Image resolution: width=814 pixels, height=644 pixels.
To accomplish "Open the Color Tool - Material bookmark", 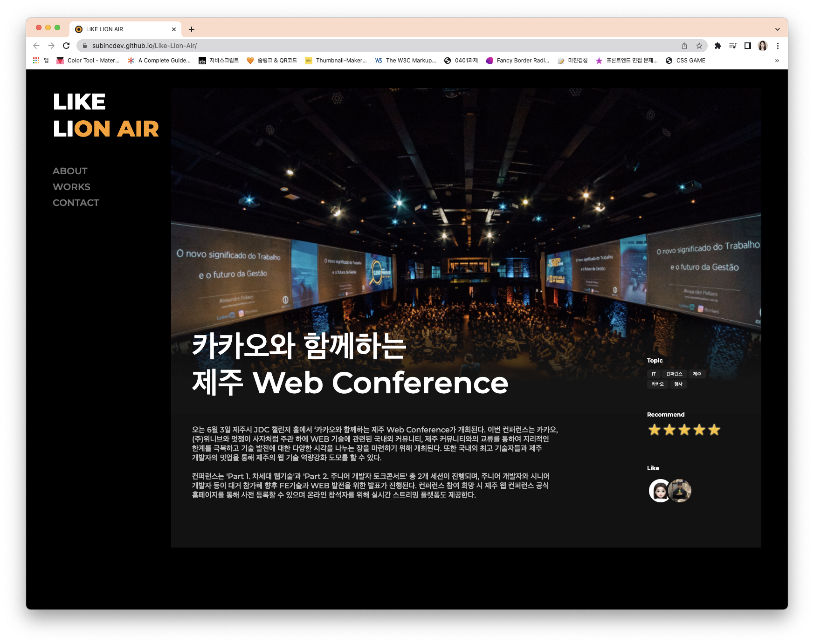I will point(88,61).
